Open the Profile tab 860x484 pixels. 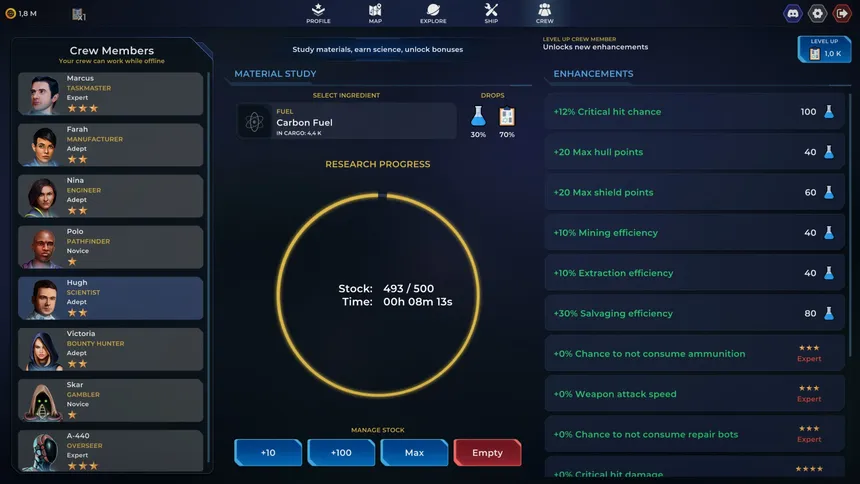click(x=318, y=13)
